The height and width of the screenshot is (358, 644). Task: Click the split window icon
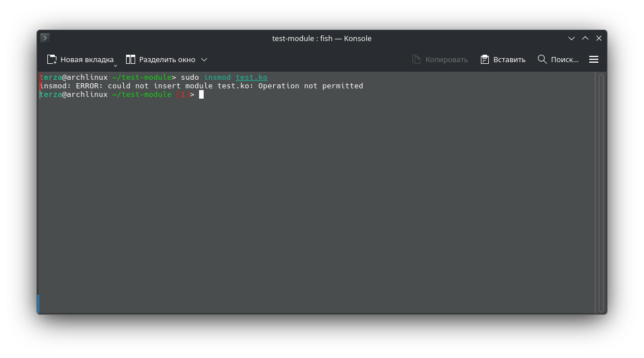pos(130,59)
